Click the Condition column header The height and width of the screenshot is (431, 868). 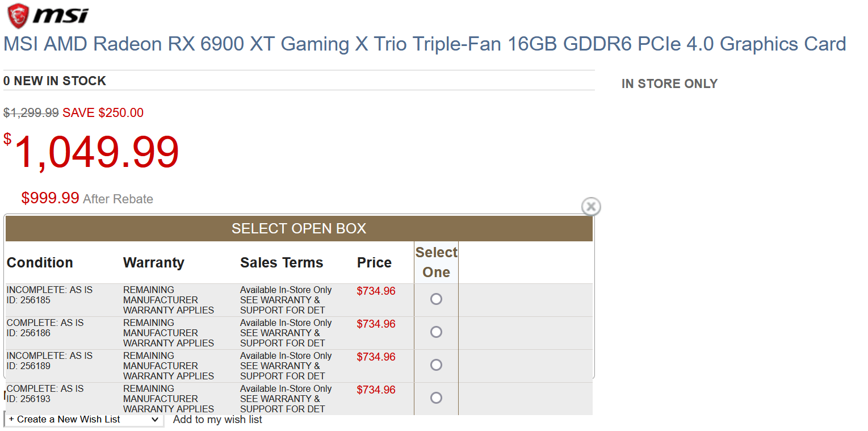(40, 263)
